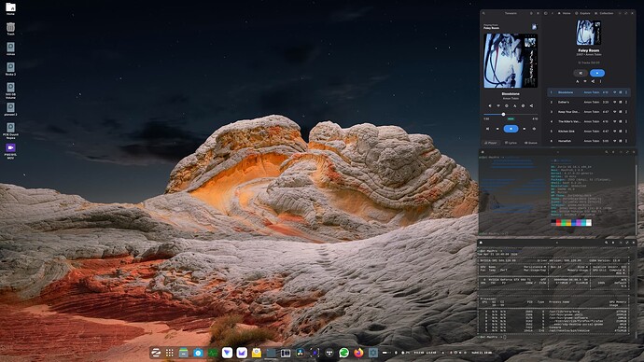Select The Killer's Van... track
This screenshot has height=362, width=644.
pos(589,121)
